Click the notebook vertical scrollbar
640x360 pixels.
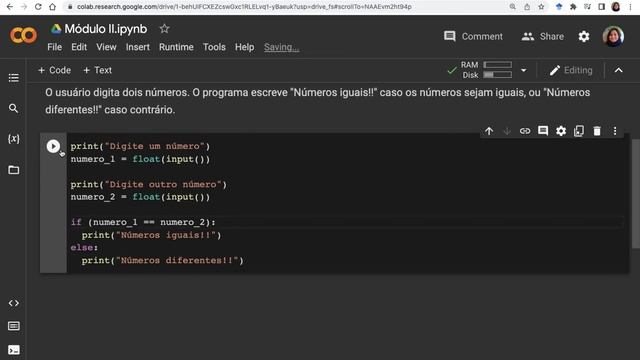pyautogui.click(x=636, y=193)
